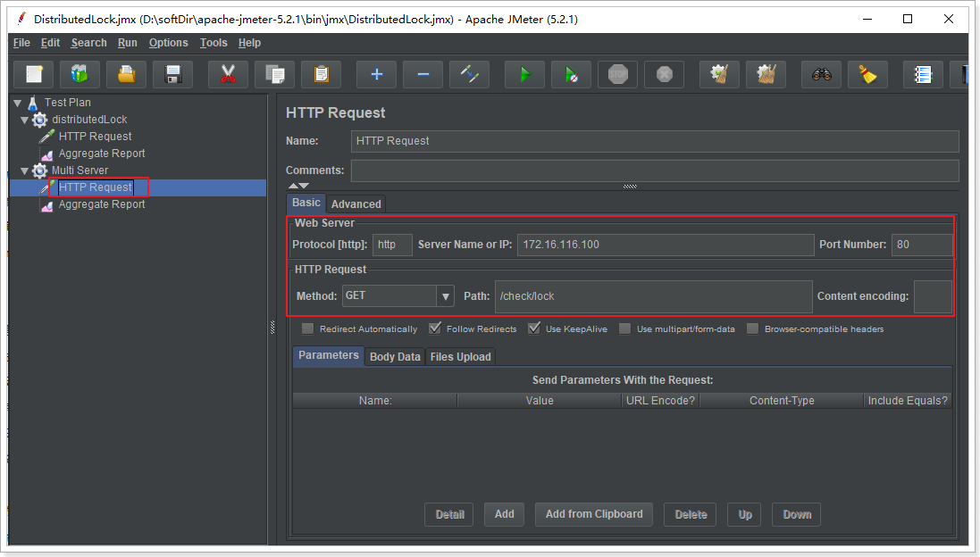Open the Templates toolbar icon
The width and height of the screenshot is (980, 557).
(x=80, y=75)
